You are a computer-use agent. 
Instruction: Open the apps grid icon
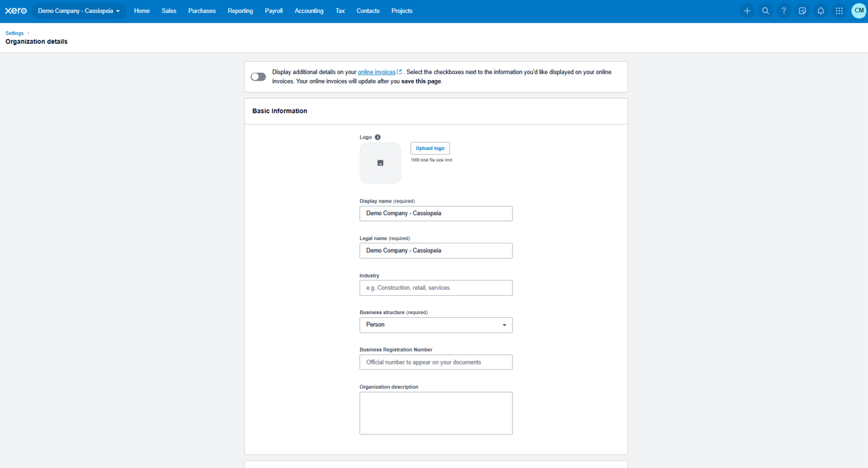tap(839, 11)
